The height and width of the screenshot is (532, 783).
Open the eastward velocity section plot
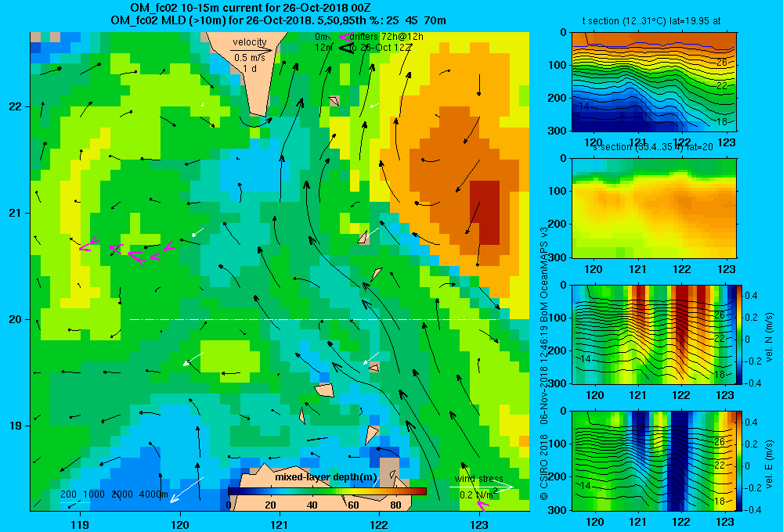point(654,461)
